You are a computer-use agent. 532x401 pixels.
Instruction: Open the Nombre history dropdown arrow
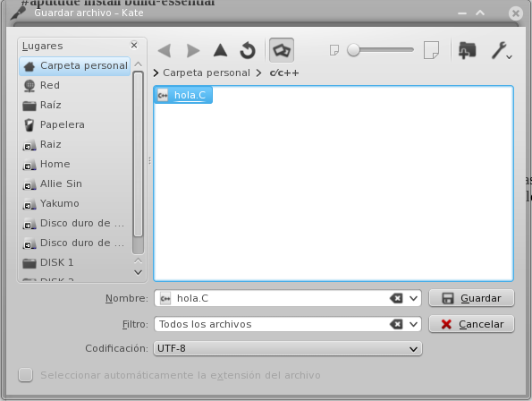[x=413, y=298]
